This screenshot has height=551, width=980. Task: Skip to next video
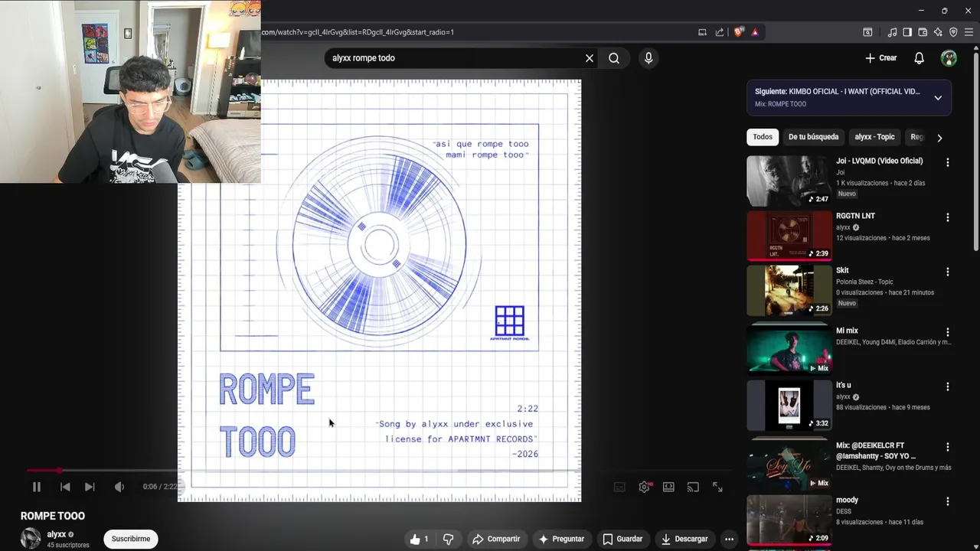pos(90,487)
